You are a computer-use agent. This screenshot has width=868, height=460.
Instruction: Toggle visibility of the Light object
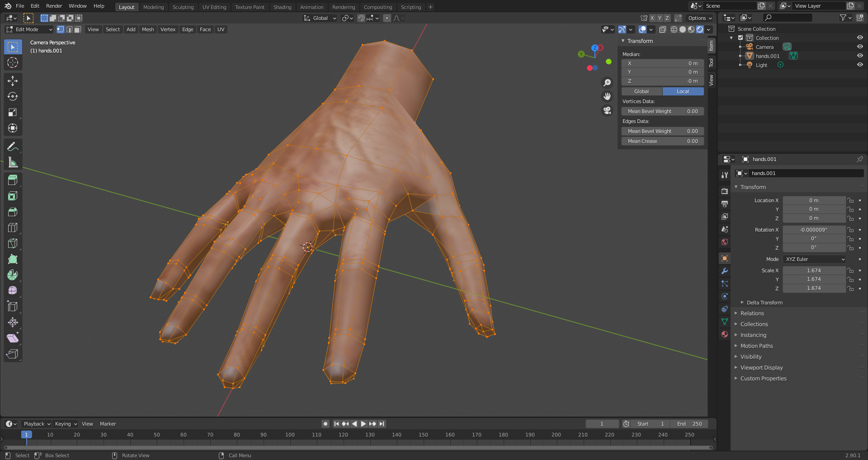(x=860, y=65)
